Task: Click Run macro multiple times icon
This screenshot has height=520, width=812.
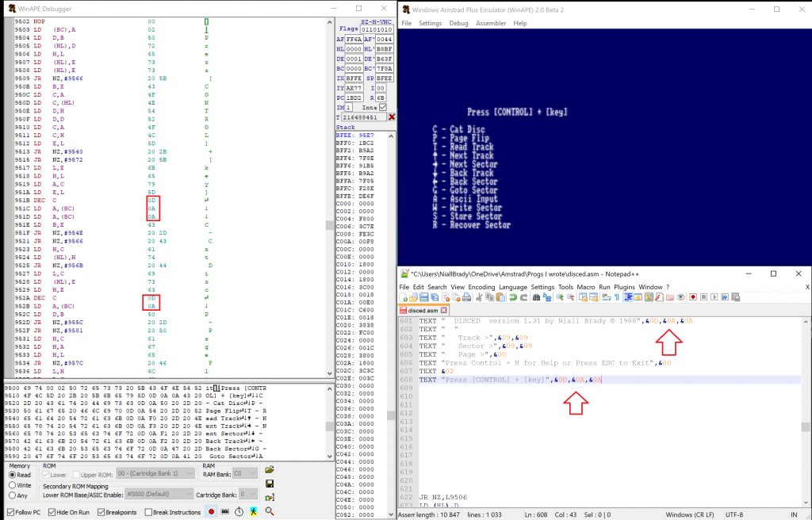Action: click(725, 297)
